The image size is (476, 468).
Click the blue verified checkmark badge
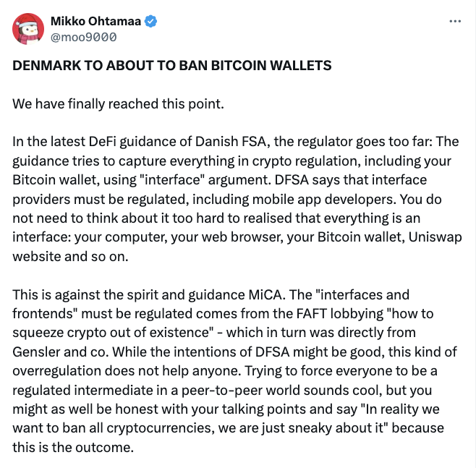click(151, 21)
